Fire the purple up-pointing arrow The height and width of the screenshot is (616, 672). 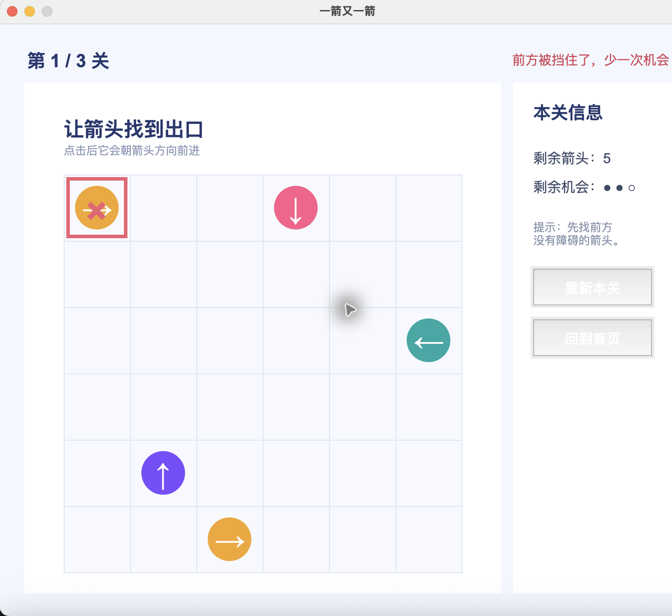(x=163, y=473)
